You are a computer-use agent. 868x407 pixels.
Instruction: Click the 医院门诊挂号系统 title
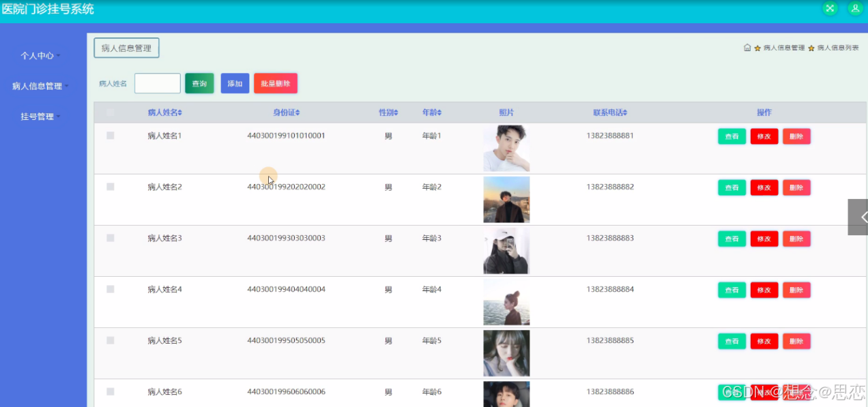click(x=48, y=10)
